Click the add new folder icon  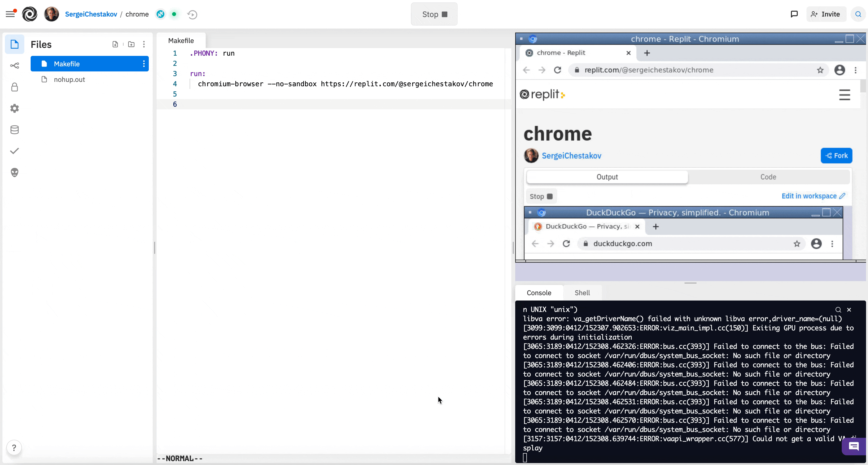(x=131, y=44)
